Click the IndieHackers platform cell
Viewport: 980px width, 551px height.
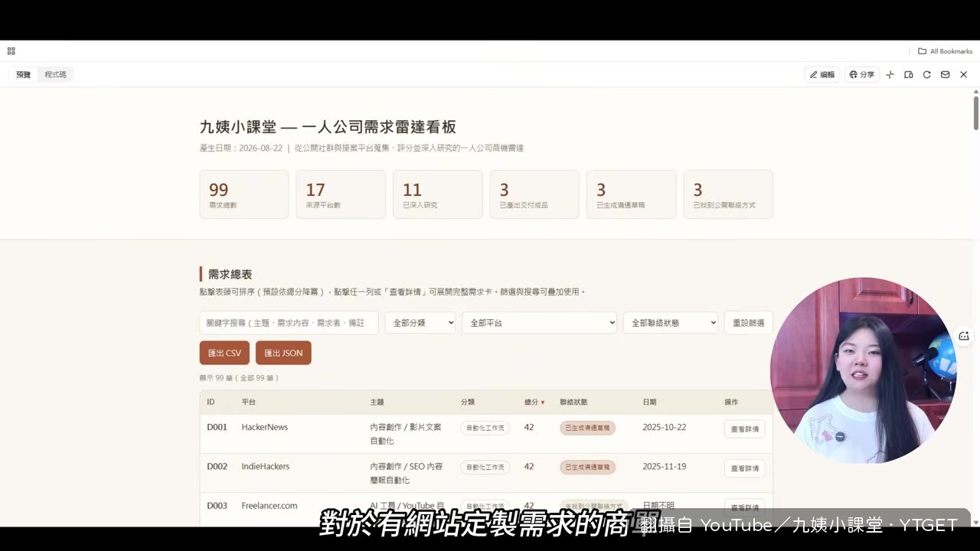(266, 466)
